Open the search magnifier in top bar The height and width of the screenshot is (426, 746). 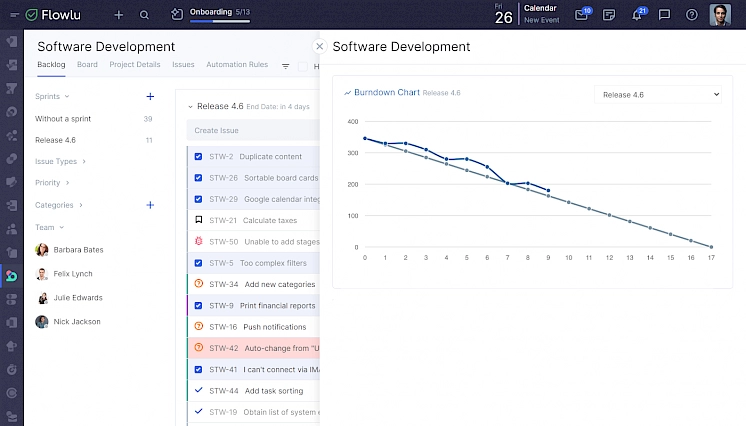[145, 15]
